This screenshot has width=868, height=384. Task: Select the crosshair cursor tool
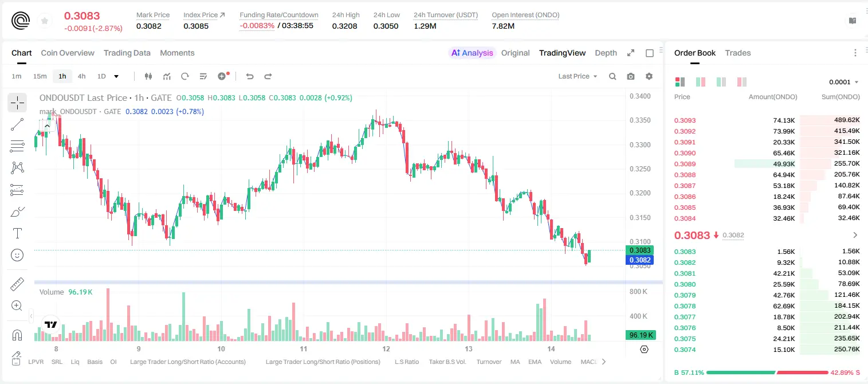17,103
